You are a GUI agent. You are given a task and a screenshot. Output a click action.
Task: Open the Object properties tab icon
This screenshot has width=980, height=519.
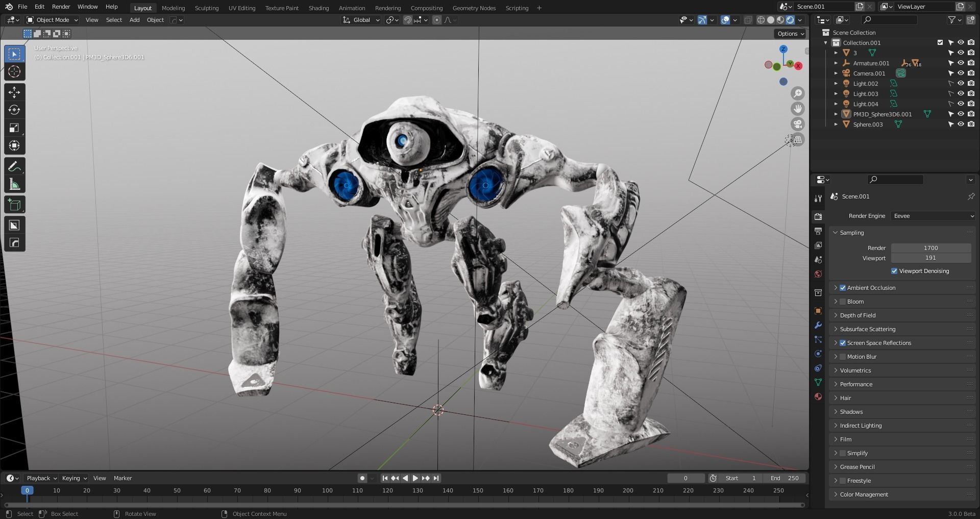[x=818, y=311]
